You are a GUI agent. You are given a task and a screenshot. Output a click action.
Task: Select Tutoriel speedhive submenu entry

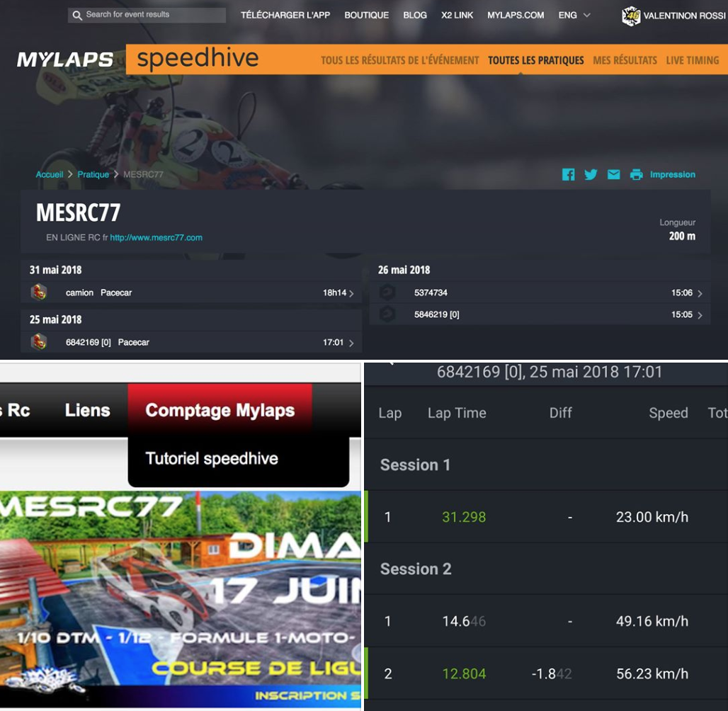212,458
